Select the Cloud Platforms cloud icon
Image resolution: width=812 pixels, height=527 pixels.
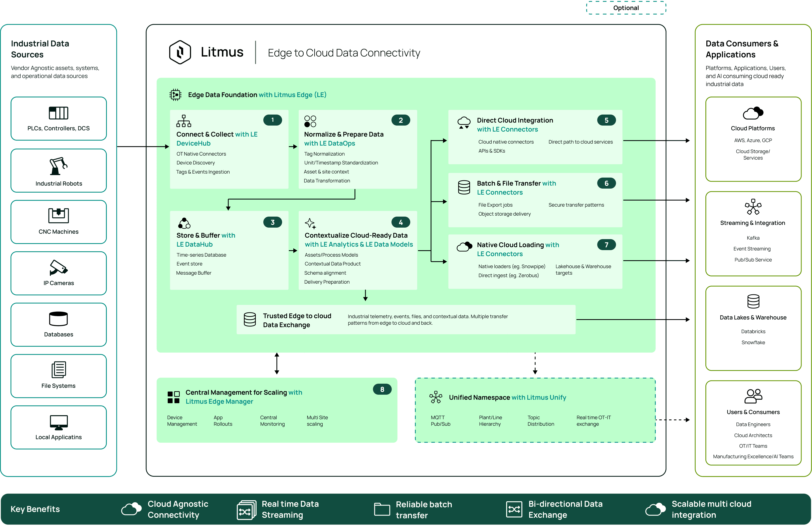753,113
